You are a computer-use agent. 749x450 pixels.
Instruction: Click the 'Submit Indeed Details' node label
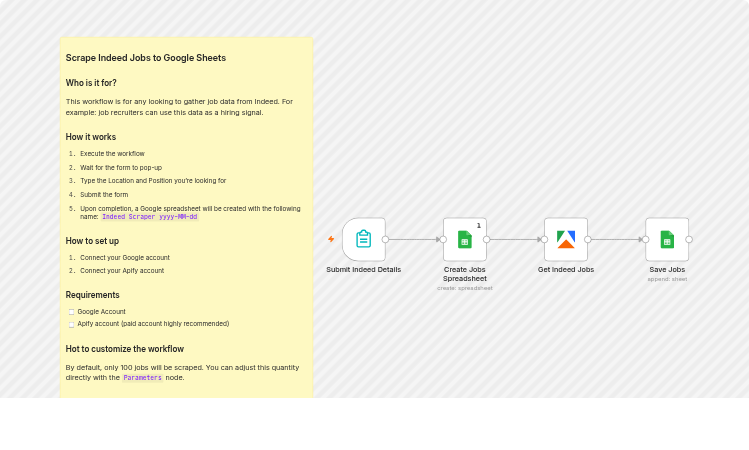pyautogui.click(x=364, y=269)
